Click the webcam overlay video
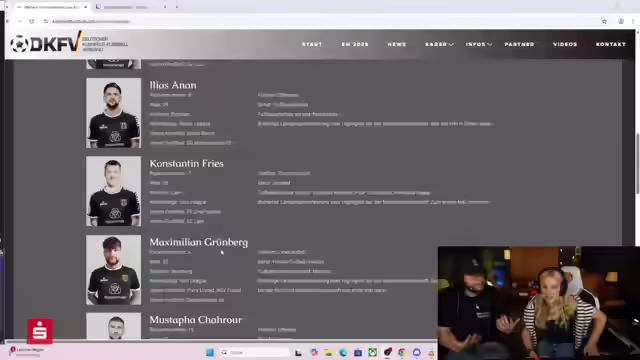640x360 pixels. coord(539,303)
